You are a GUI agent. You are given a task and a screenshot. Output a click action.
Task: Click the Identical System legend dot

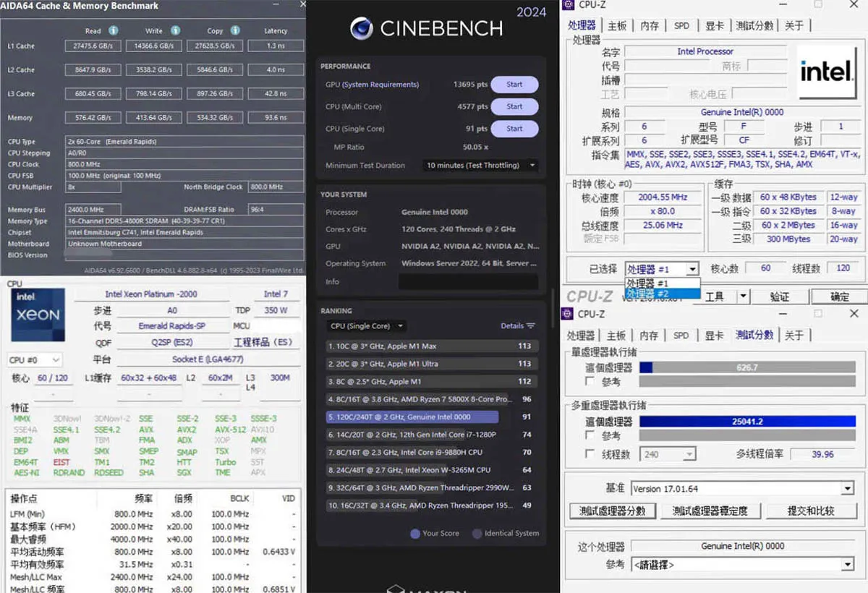(477, 534)
